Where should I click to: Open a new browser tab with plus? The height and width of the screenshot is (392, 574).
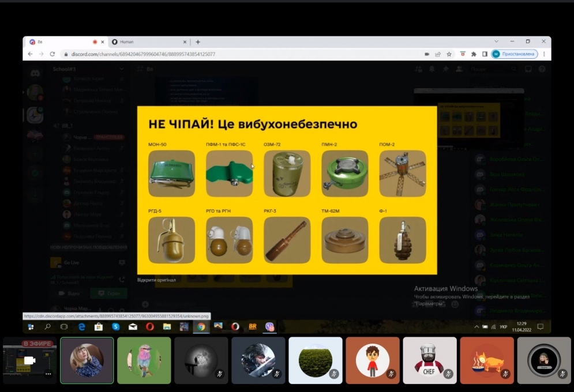(x=198, y=42)
